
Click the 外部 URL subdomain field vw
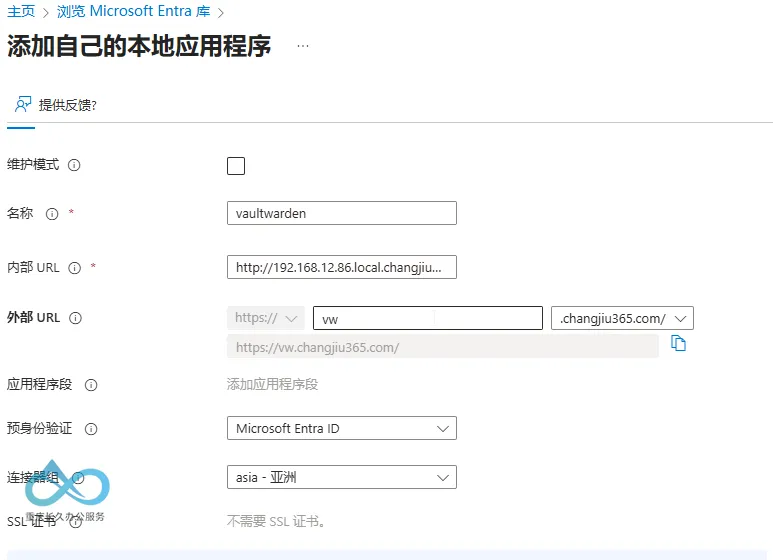pos(428,318)
